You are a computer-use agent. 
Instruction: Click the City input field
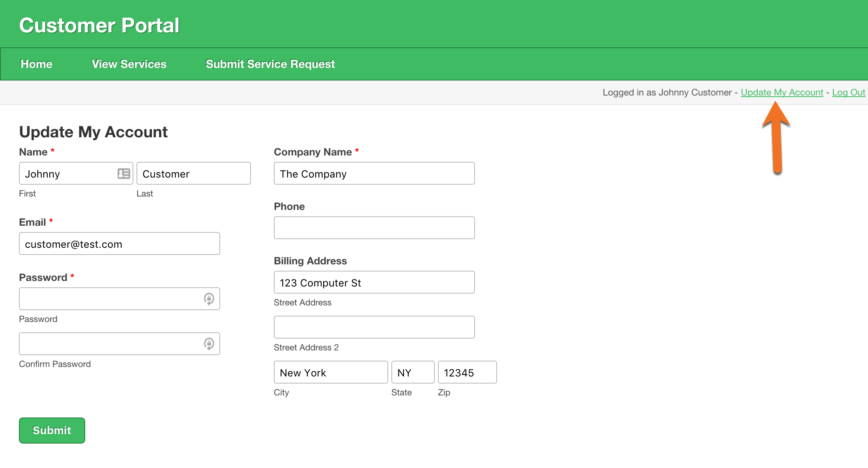(330, 373)
